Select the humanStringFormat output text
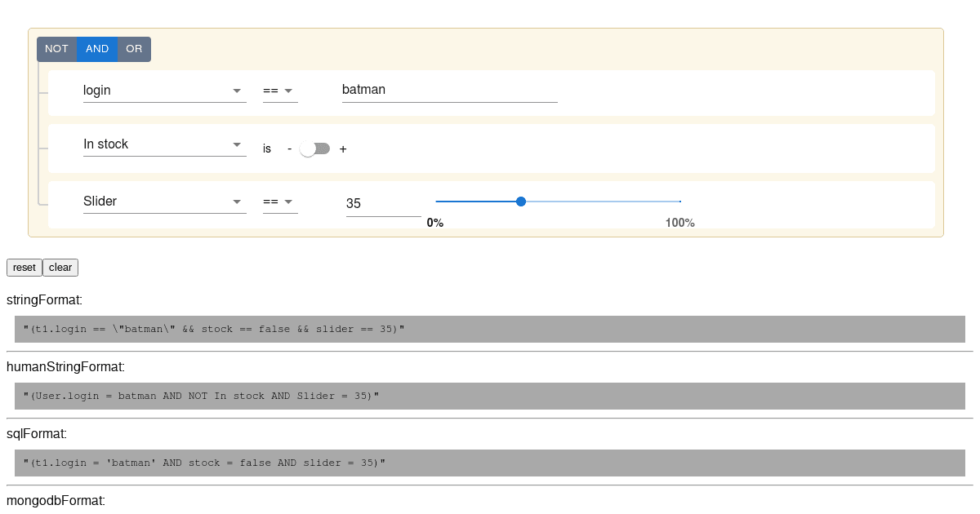980x514 pixels. [x=212, y=396]
